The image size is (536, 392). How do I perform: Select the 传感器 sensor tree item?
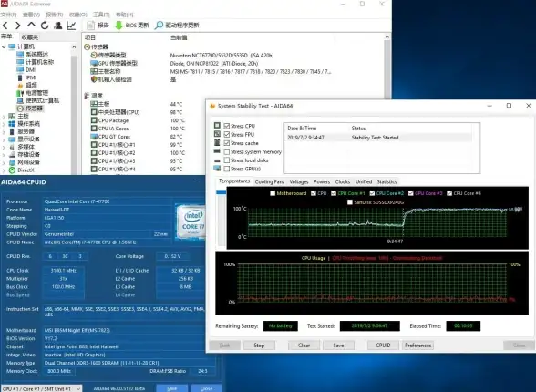30,108
